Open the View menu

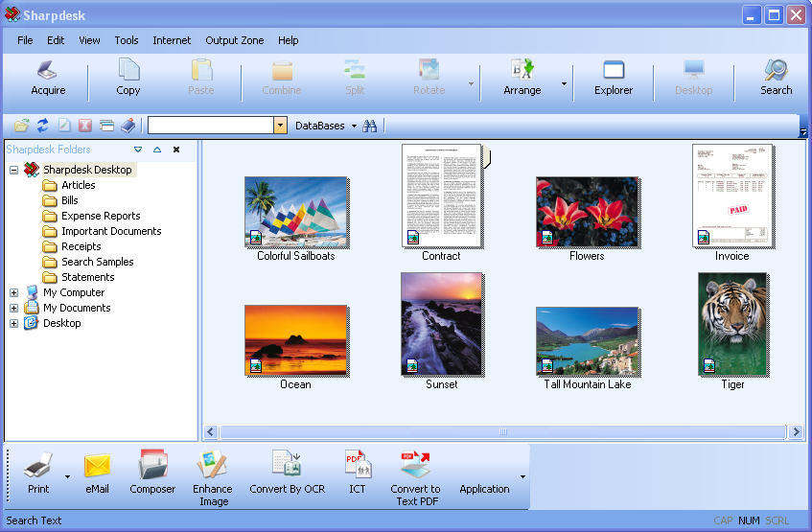pyautogui.click(x=89, y=40)
